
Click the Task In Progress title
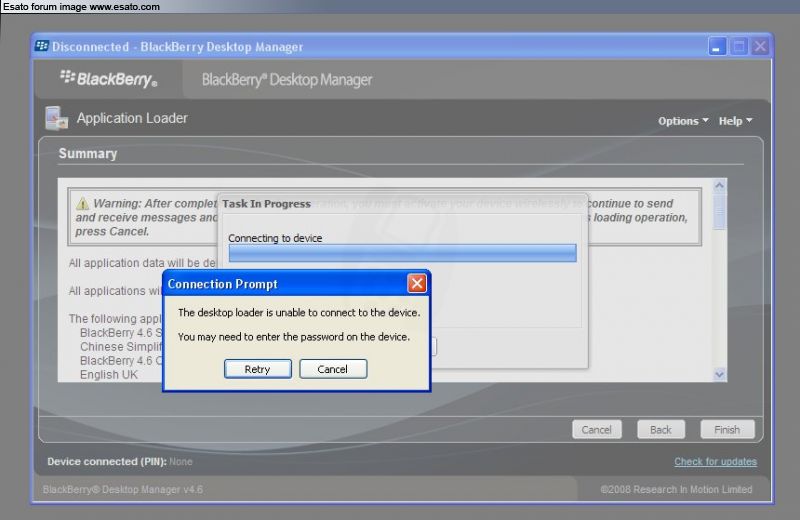pyautogui.click(x=266, y=204)
